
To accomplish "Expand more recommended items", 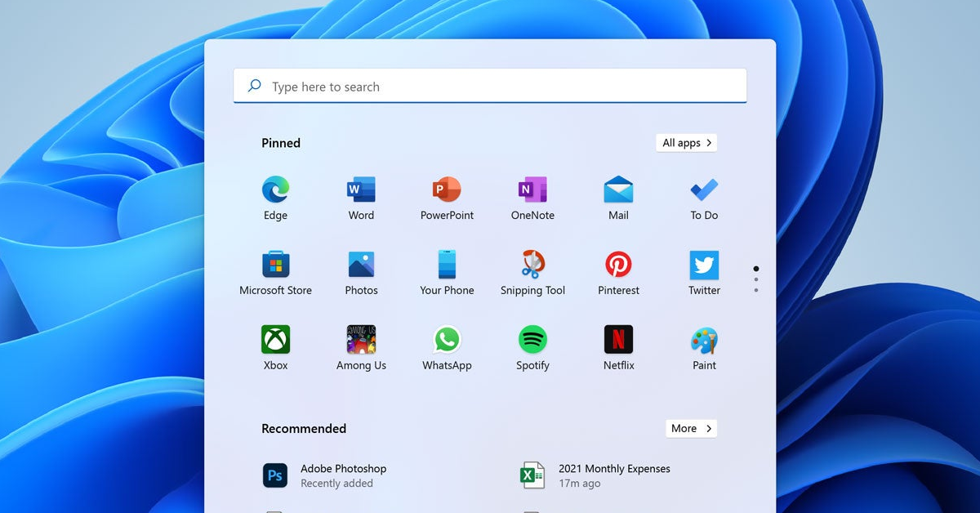I will point(691,428).
